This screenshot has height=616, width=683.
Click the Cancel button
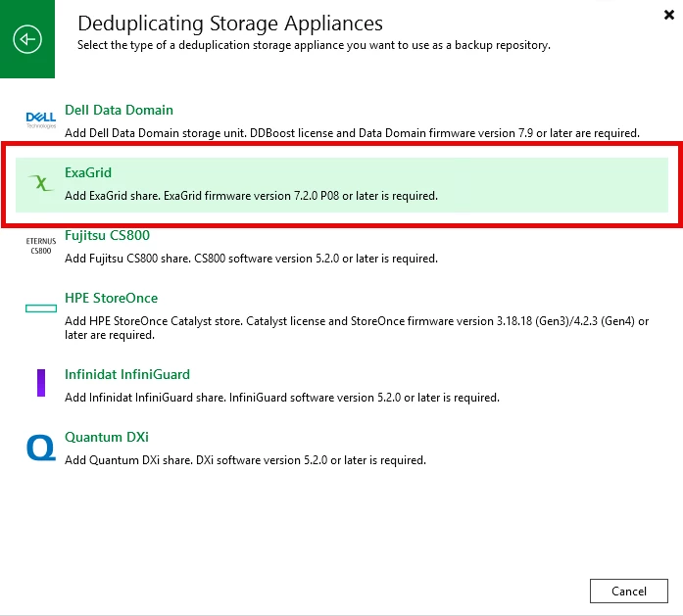pyautogui.click(x=628, y=591)
